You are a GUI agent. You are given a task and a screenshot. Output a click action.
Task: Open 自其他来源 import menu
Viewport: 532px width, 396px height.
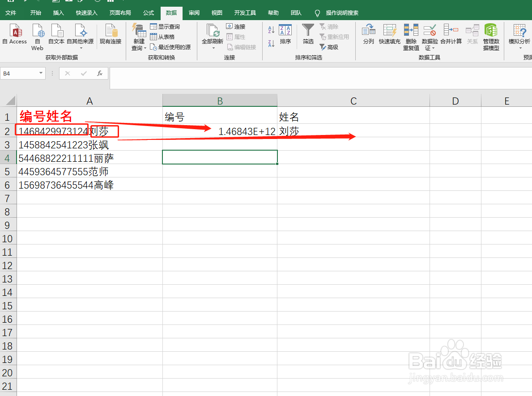click(x=80, y=36)
